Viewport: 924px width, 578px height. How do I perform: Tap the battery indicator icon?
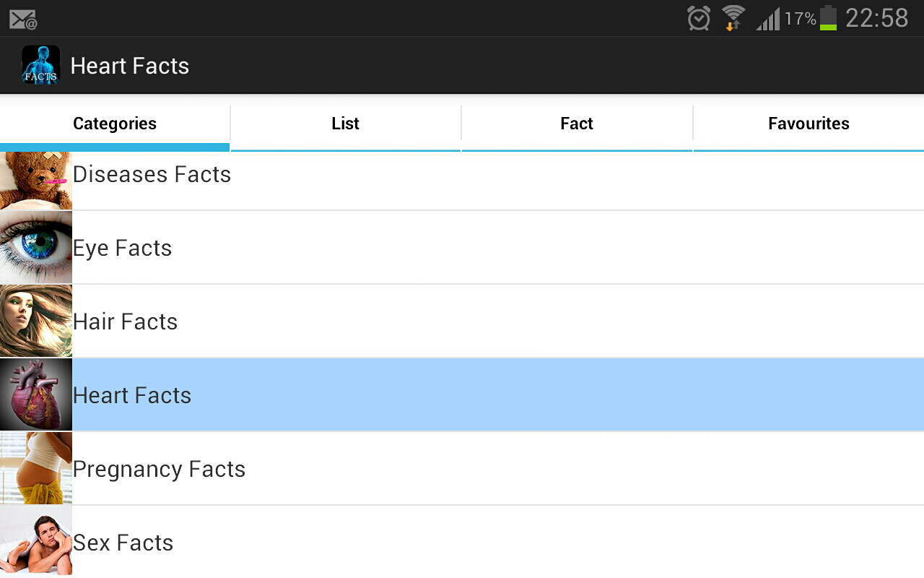click(828, 18)
